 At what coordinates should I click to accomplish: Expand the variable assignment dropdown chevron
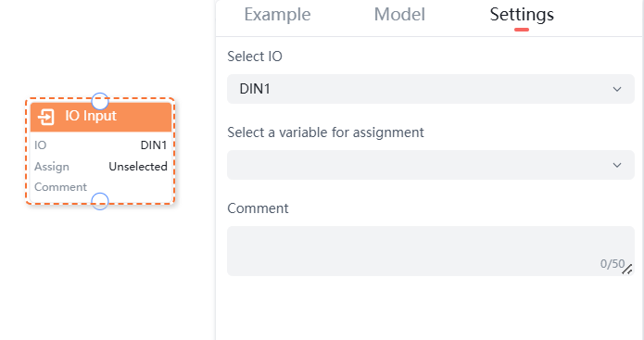[617, 165]
